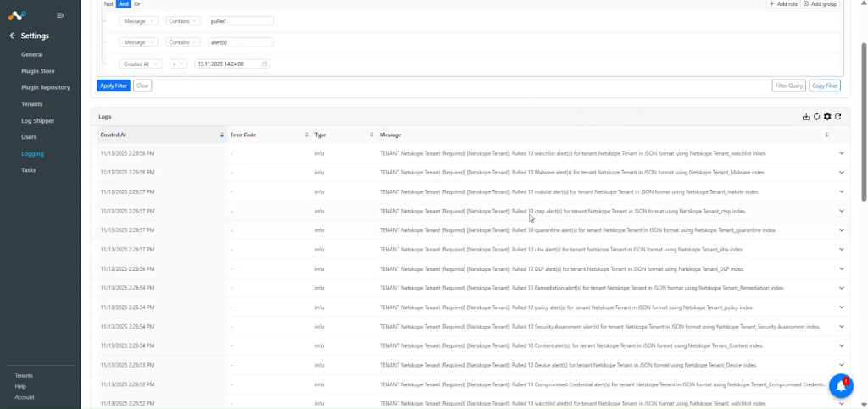The image size is (868, 409).
Task: Expand the ctep alert log row
Action: (x=842, y=211)
